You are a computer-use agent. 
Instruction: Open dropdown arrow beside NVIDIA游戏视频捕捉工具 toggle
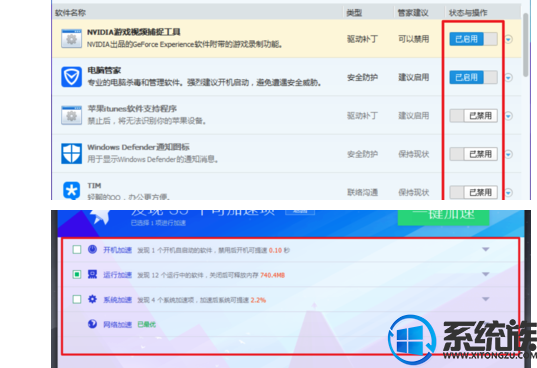509,39
